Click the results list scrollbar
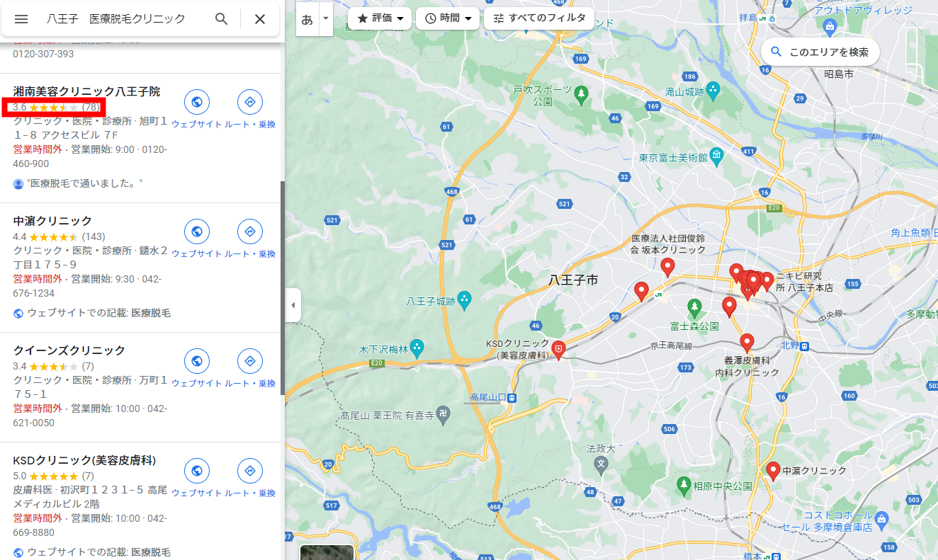Screen dimensions: 938x560 282,288
